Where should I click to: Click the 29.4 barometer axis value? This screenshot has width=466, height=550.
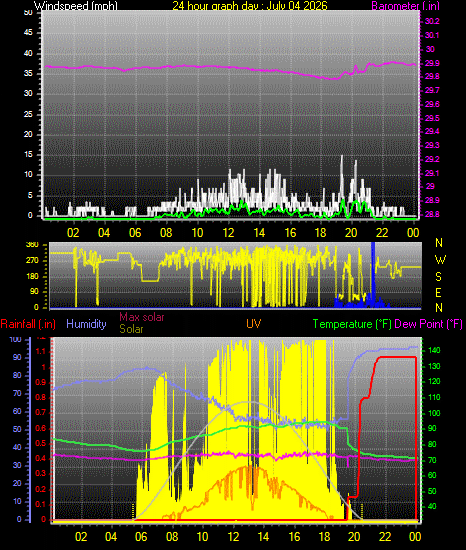(x=432, y=132)
